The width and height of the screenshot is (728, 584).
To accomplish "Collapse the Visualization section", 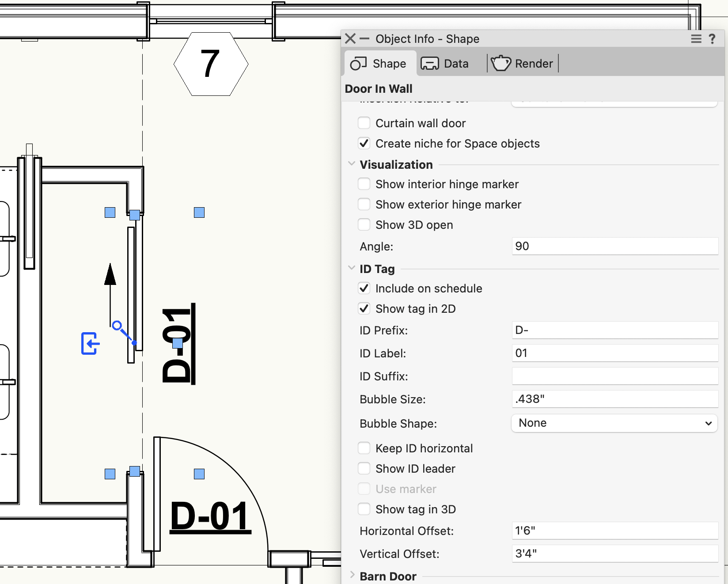I will (352, 164).
